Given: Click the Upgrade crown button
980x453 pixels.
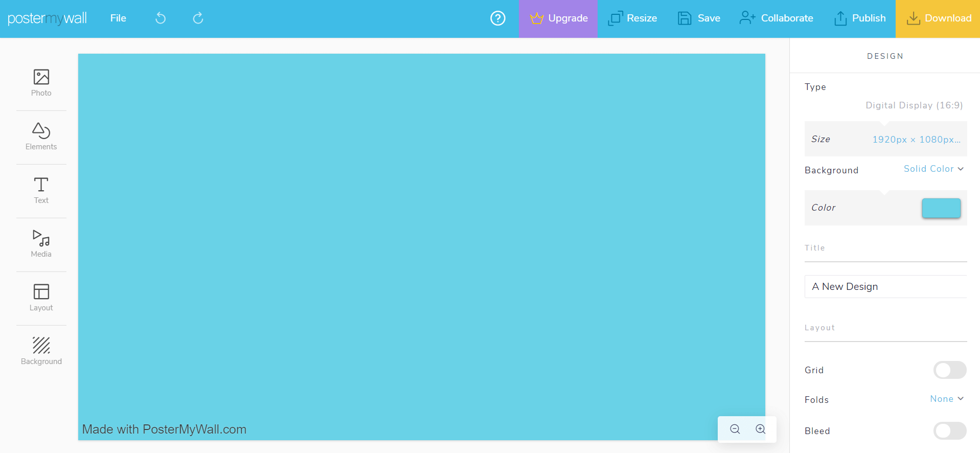Looking at the screenshot, I should 558,19.
